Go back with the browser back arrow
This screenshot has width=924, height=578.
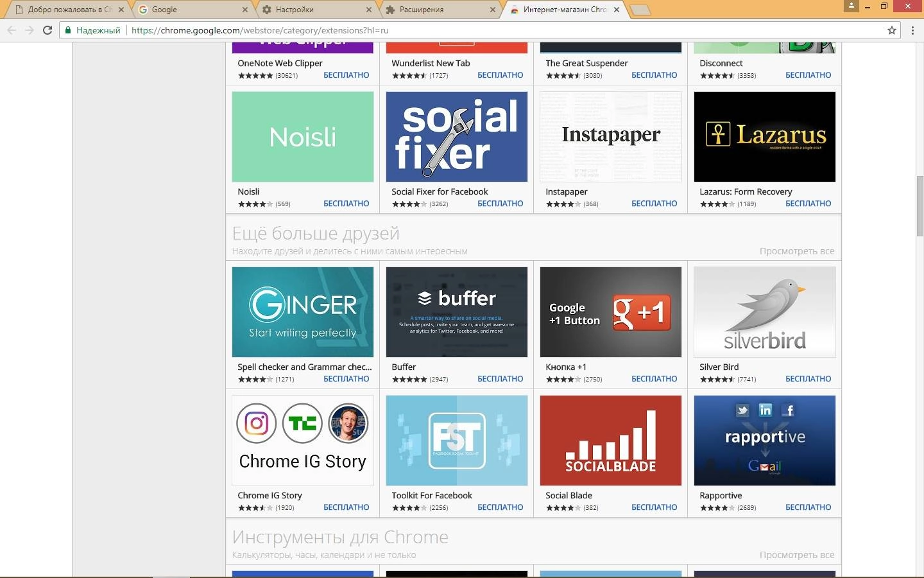click(x=12, y=30)
